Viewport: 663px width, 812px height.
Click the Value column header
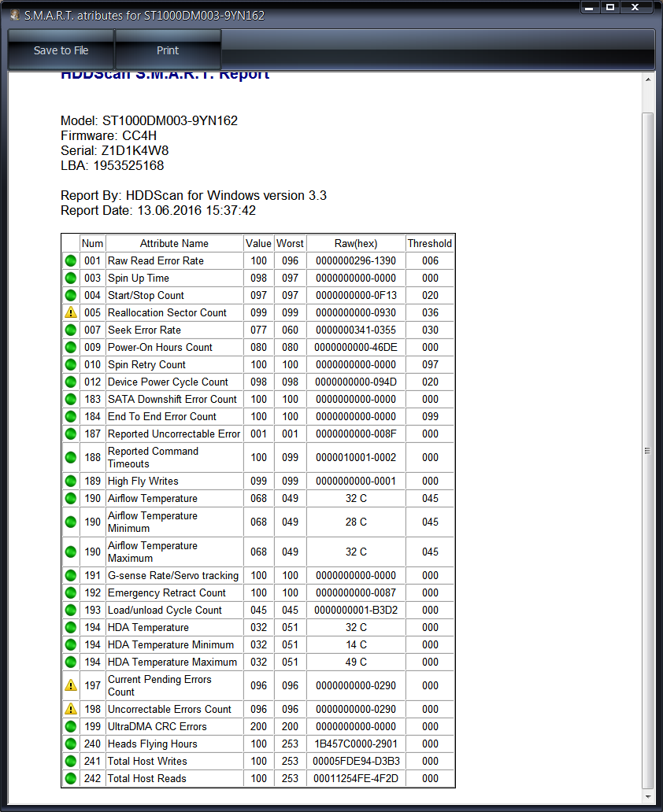258,243
